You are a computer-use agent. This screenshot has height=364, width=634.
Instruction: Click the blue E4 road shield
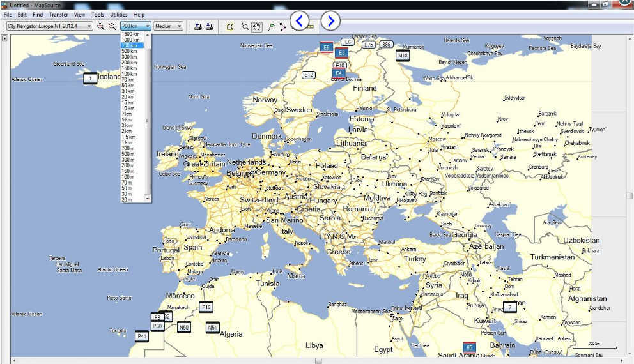tap(339, 73)
